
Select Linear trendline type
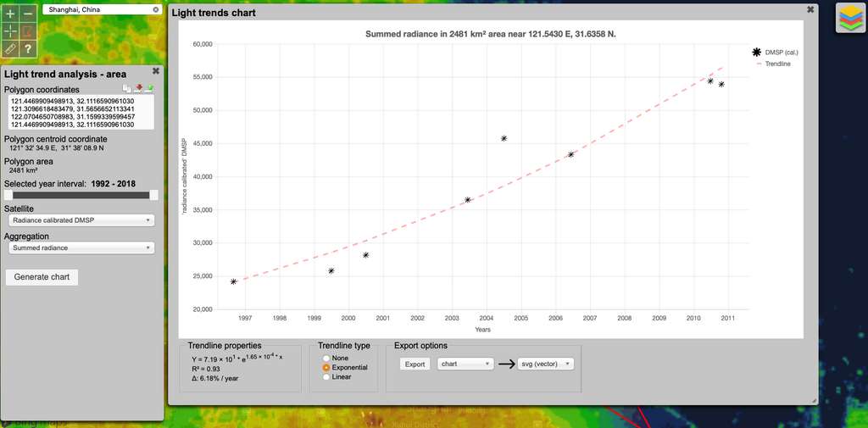[326, 377]
